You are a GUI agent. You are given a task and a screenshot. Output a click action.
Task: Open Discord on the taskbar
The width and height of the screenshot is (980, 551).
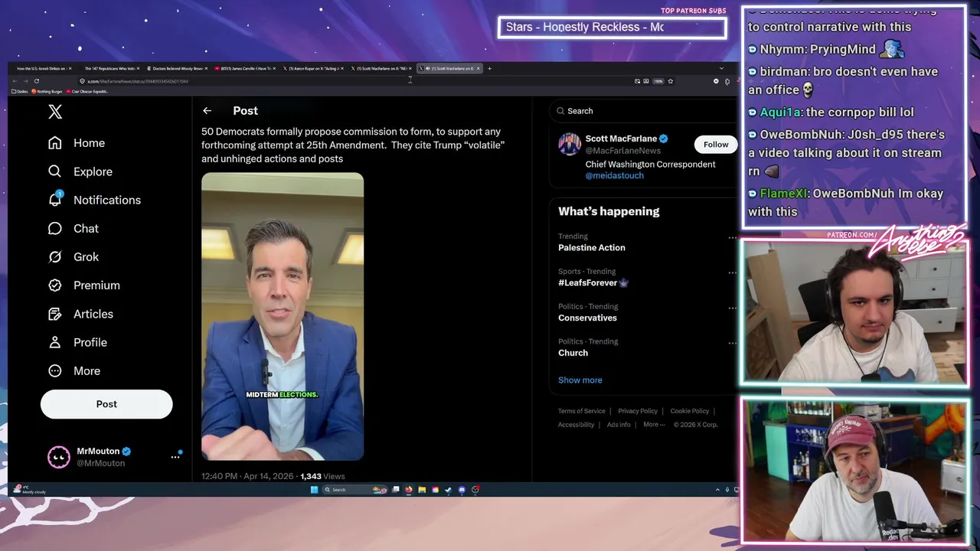[x=462, y=490]
